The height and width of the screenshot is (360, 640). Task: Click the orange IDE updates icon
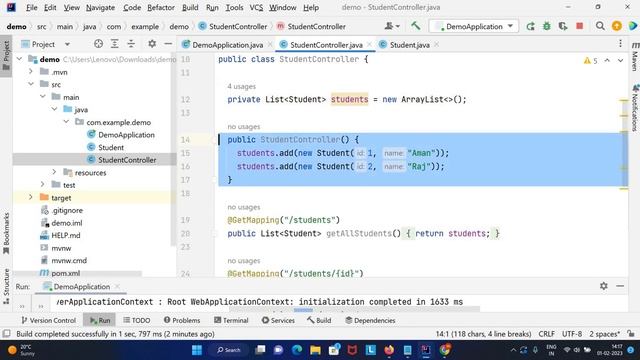click(x=617, y=26)
